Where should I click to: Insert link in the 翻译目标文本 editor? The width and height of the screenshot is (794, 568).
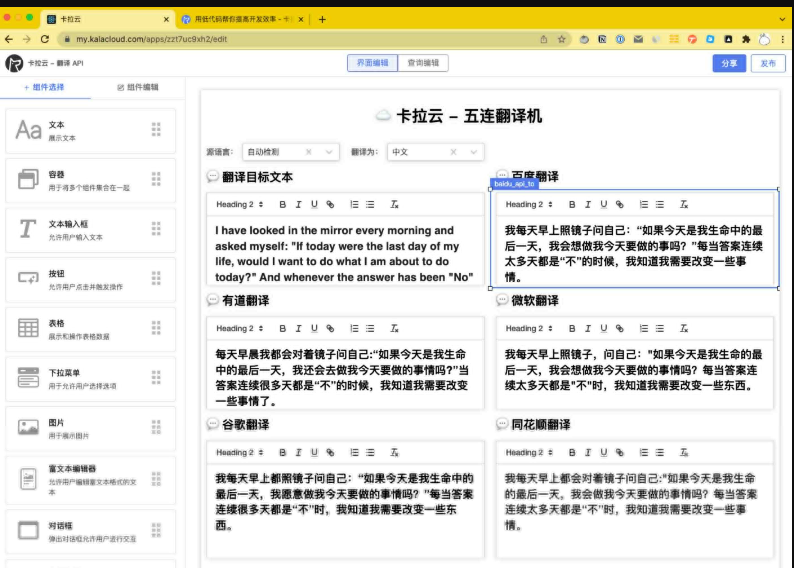pyautogui.click(x=330, y=205)
